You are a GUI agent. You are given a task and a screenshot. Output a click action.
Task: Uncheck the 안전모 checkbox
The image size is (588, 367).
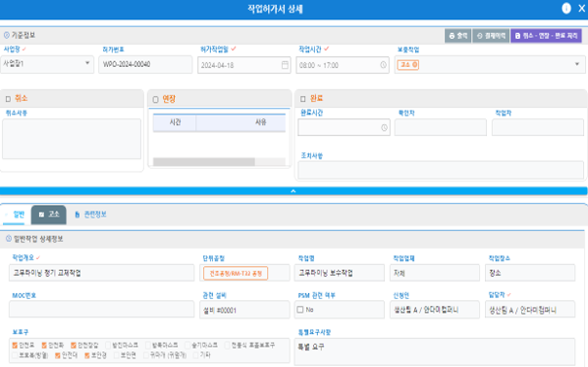[x=15, y=345]
